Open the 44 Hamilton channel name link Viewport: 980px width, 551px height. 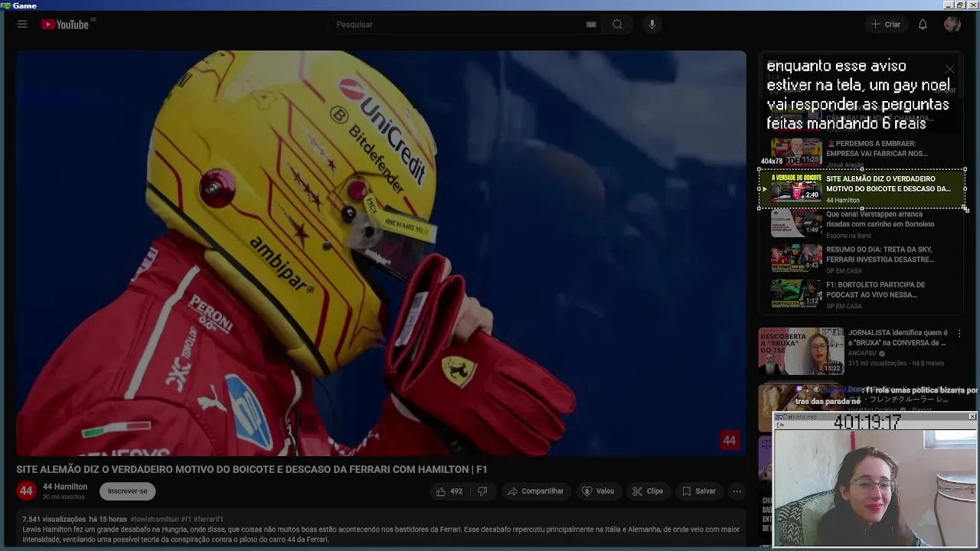point(65,487)
